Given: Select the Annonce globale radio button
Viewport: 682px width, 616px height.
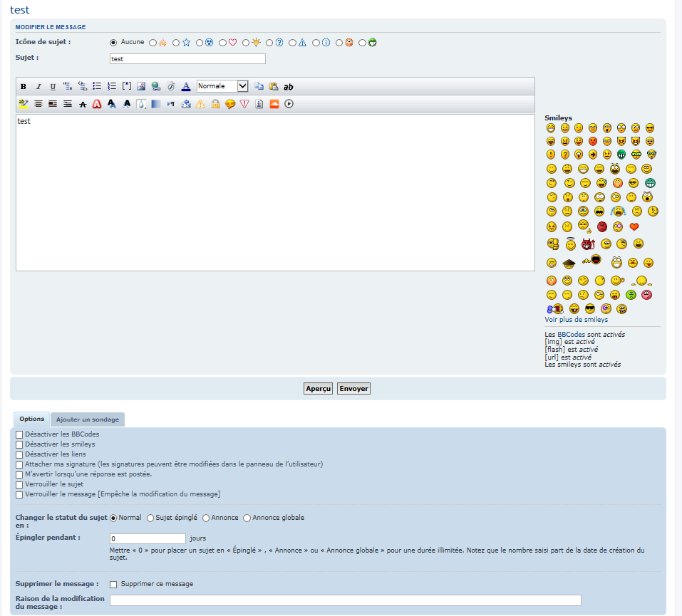Looking at the screenshot, I should (247, 518).
